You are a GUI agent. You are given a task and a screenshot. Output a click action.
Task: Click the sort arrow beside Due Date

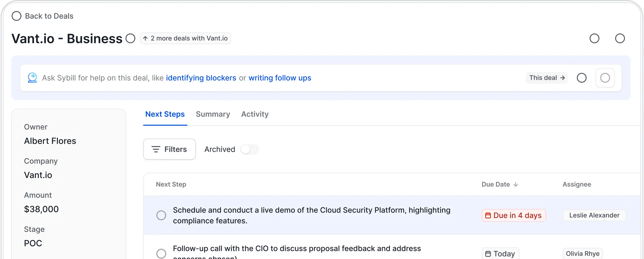coord(516,184)
